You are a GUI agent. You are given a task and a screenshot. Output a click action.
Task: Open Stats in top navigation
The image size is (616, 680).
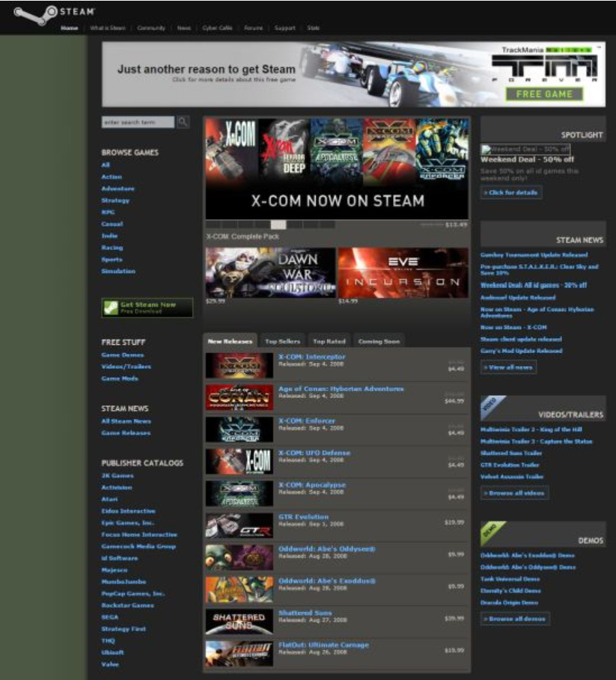tap(313, 28)
